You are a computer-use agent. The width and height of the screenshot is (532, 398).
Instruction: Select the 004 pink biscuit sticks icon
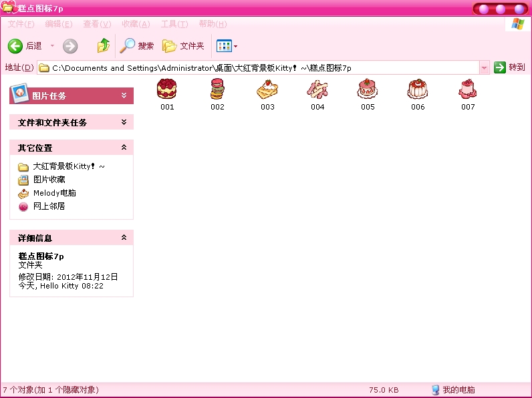pos(317,89)
